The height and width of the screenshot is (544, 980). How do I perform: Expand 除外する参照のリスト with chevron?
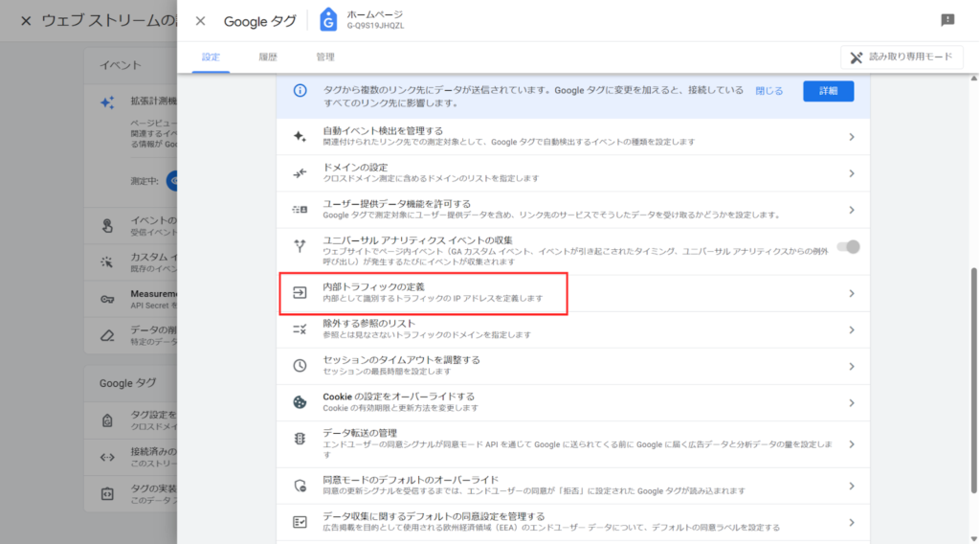[851, 329]
